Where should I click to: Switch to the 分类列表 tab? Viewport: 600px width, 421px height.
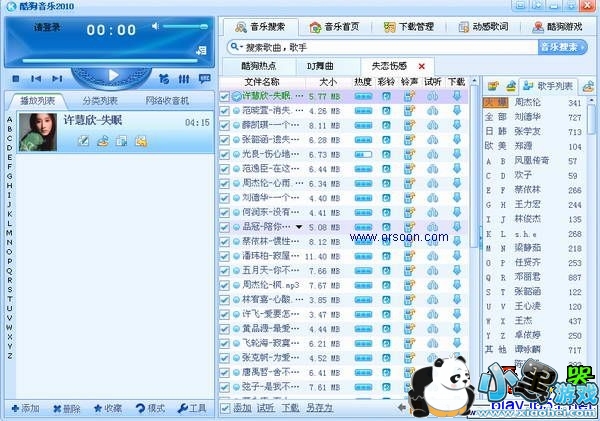click(x=100, y=101)
